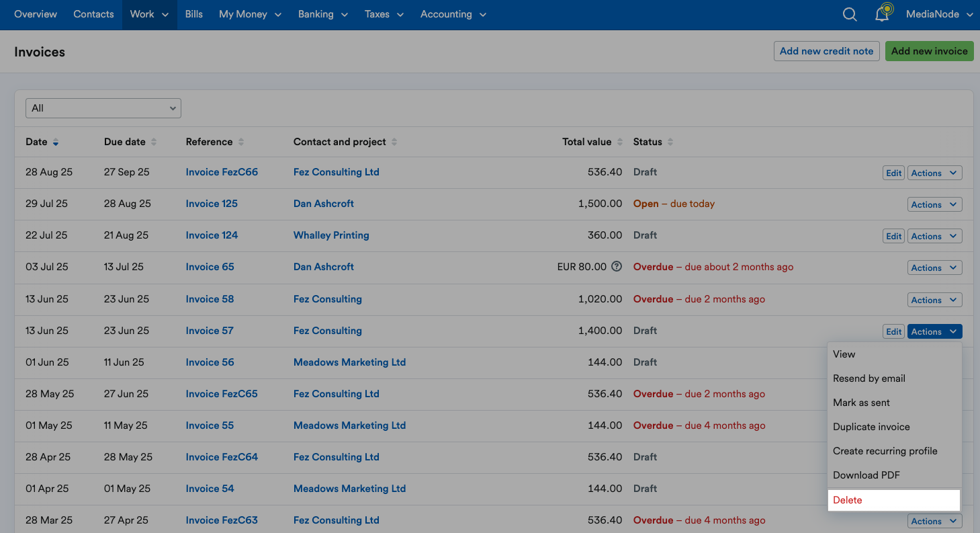This screenshot has width=980, height=533.
Task: Open Meadows Marketing Ltd on Invoice 56 row
Action: pos(349,362)
